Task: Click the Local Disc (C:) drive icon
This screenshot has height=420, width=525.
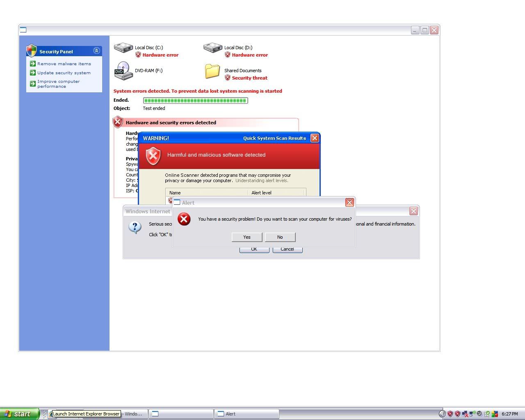Action: pos(123,48)
